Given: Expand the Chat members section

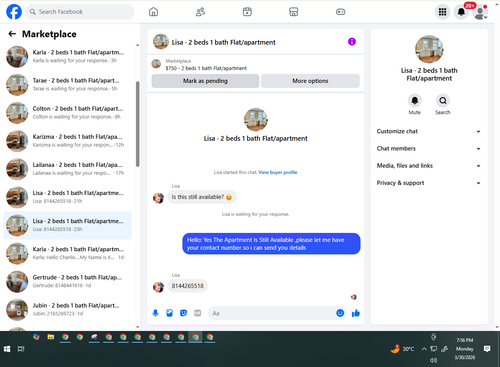Looking at the screenshot, I should (x=429, y=149).
